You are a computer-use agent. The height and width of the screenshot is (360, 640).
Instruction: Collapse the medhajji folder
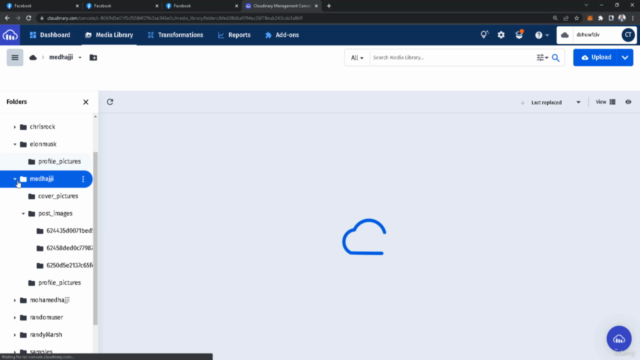tap(15, 179)
